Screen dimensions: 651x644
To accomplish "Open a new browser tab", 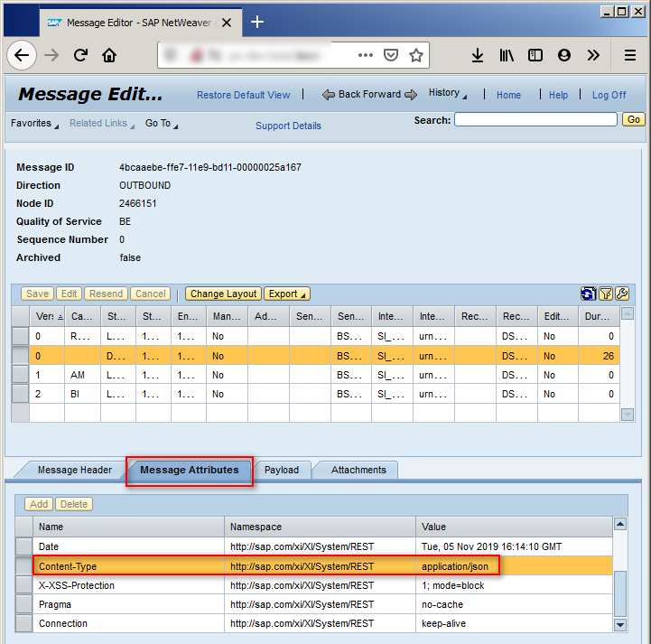I will (x=257, y=22).
